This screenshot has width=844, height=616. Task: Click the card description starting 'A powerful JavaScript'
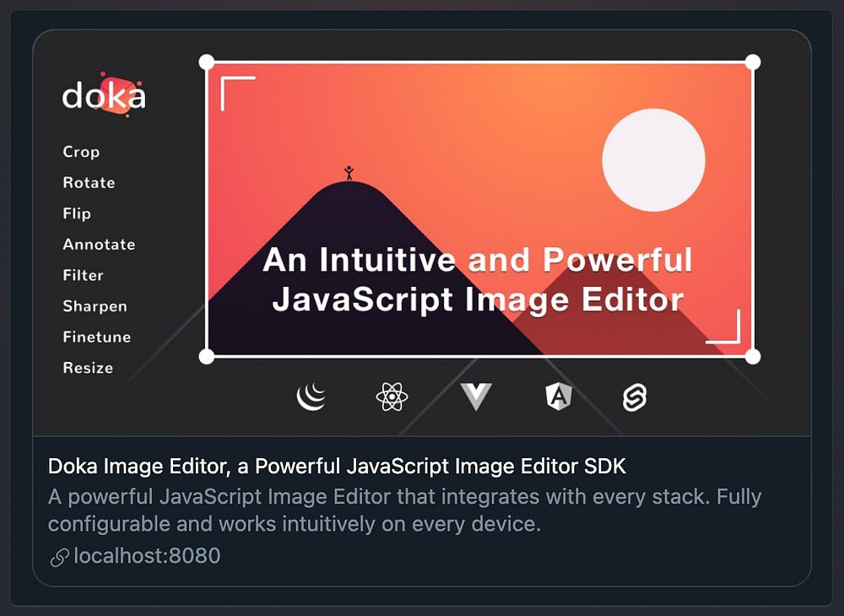405,510
